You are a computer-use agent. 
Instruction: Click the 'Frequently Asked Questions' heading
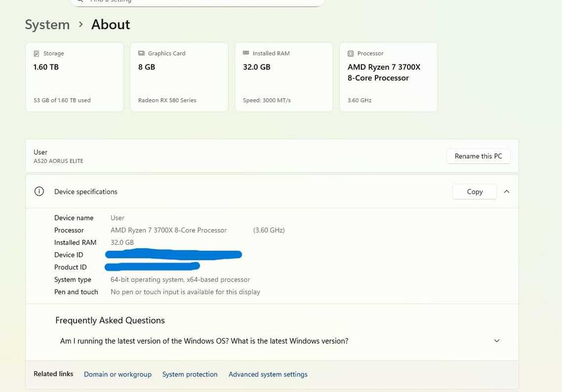pos(110,320)
